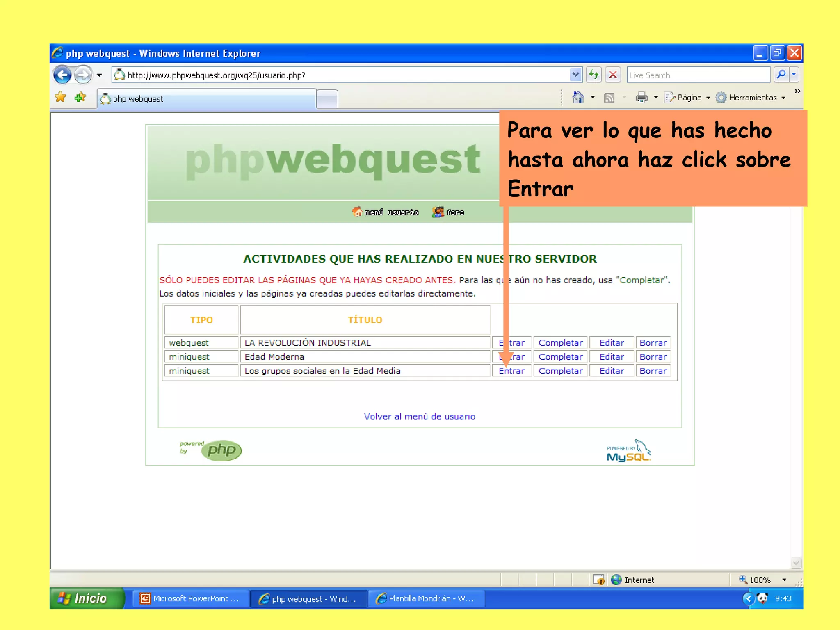Click the Print icon in command bar
The height and width of the screenshot is (630, 840).
(x=641, y=98)
